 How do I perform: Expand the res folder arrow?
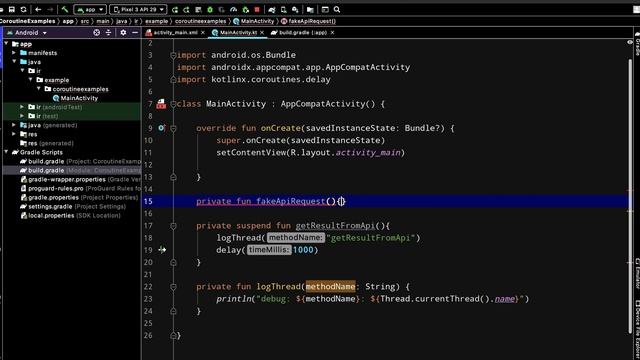coord(14,134)
